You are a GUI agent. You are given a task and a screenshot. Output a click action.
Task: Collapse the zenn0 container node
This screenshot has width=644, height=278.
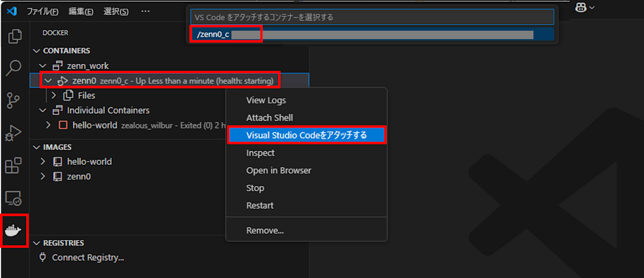(x=48, y=81)
